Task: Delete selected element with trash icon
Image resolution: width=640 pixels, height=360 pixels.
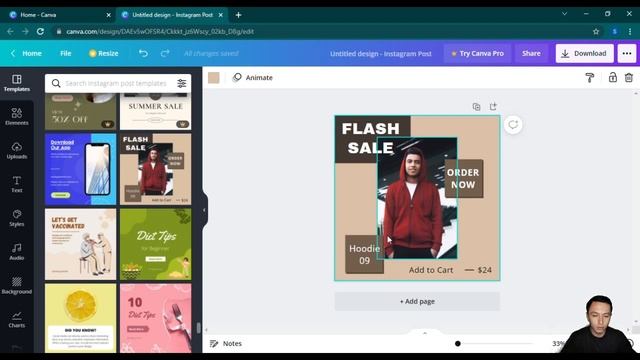Action: point(629,78)
